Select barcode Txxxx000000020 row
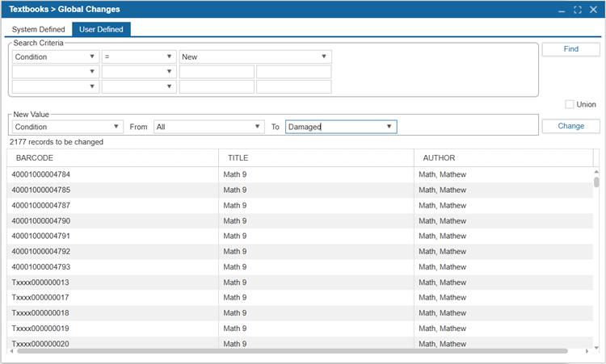Screen dimensions: 606x364 (300, 343)
